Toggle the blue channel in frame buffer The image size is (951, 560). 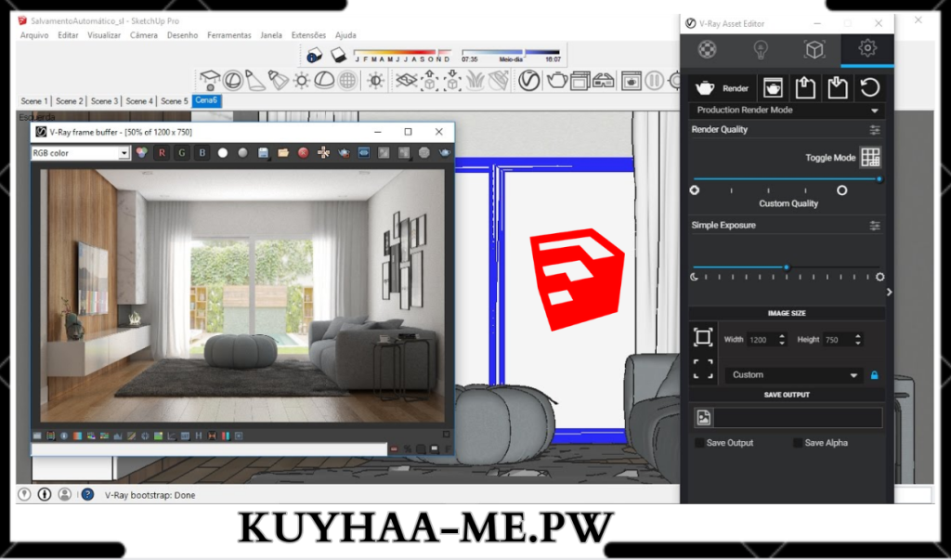pyautogui.click(x=202, y=153)
